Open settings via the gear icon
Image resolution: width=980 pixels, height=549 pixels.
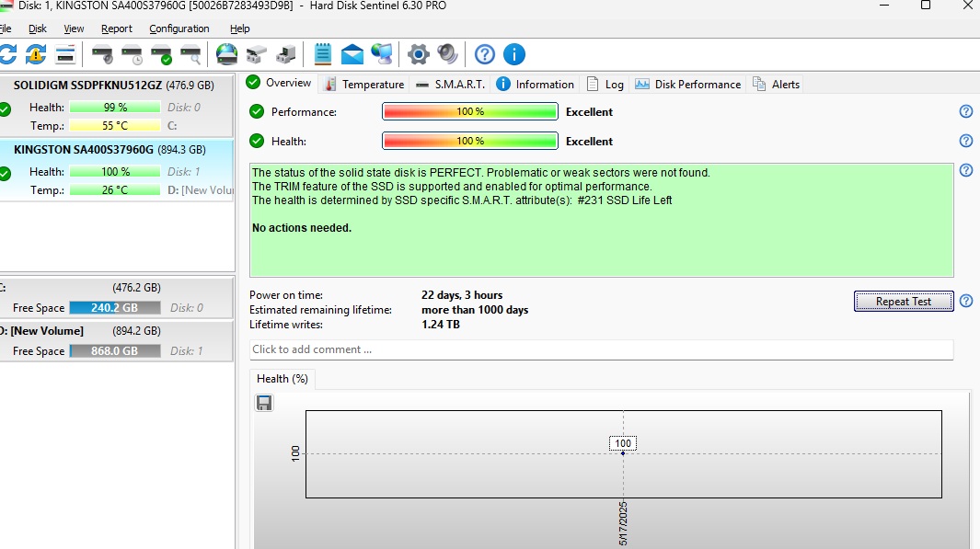pos(418,54)
